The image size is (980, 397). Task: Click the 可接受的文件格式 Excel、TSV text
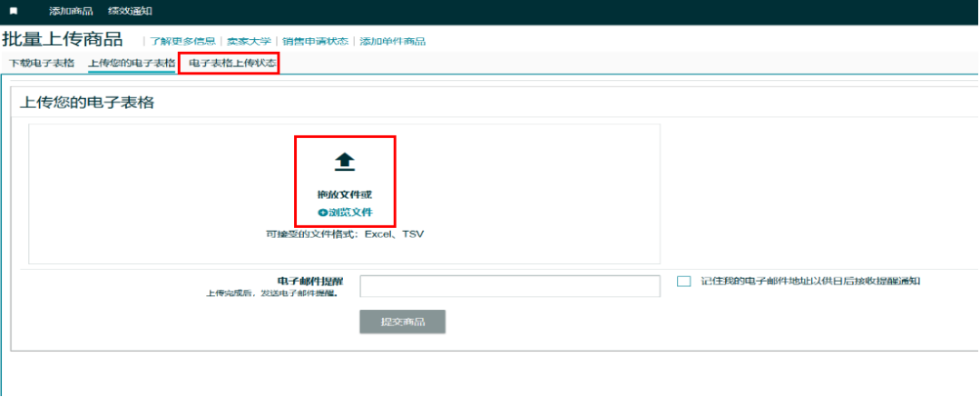[345, 234]
